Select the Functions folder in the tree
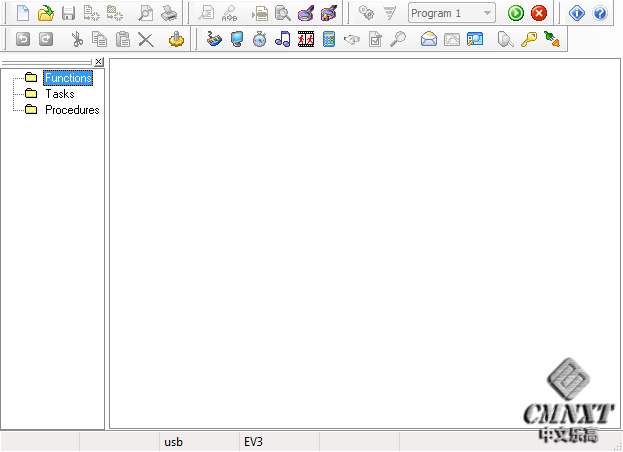 [68, 77]
